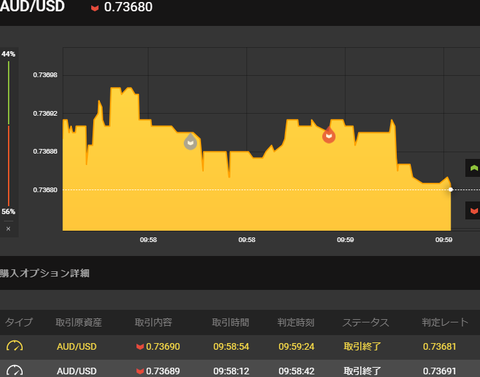Select the AUD/USD link in the first row
480x377 pixels.
77,347
